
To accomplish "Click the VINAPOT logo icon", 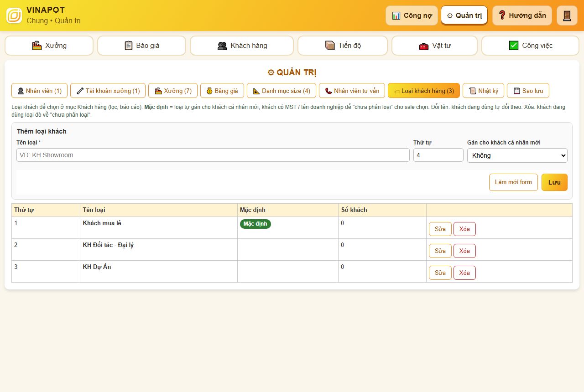I will 14,15.
